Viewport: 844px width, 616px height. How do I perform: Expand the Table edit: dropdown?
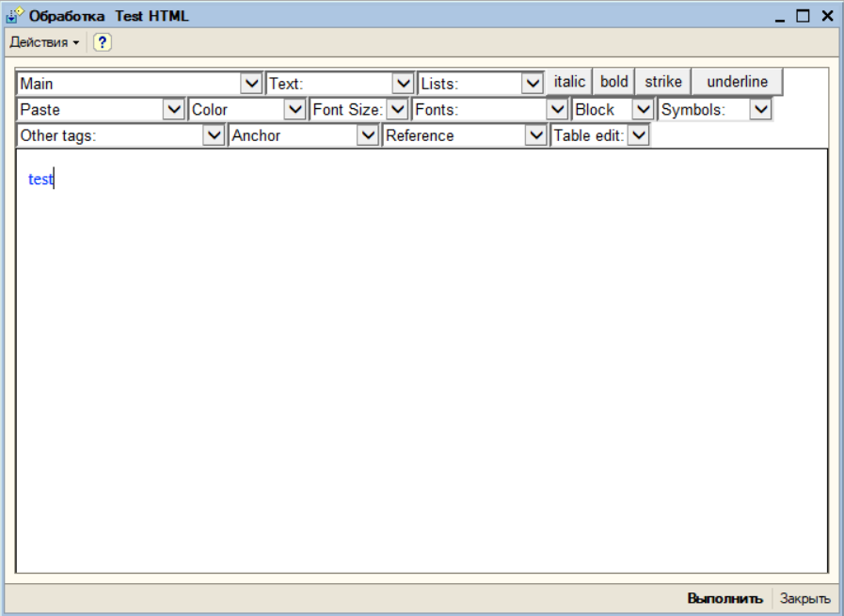600,135
